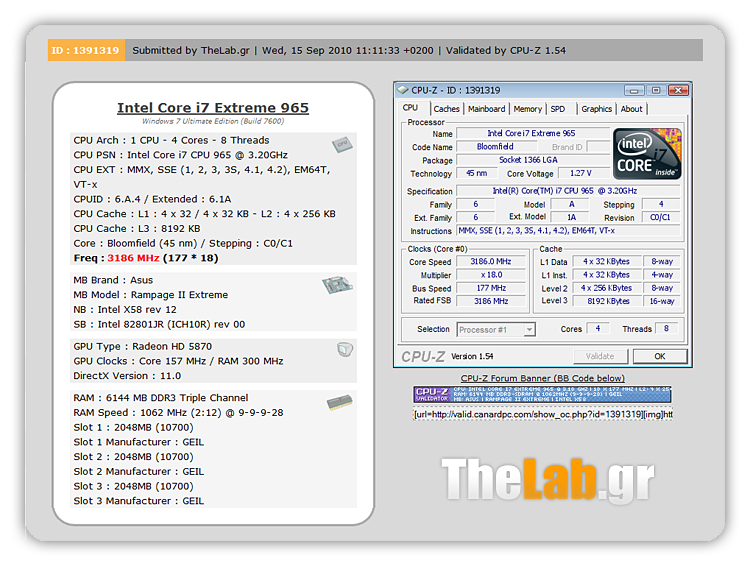Click the Technology value 45 nm
Viewport: 750px width, 566px height.
pyautogui.click(x=476, y=173)
